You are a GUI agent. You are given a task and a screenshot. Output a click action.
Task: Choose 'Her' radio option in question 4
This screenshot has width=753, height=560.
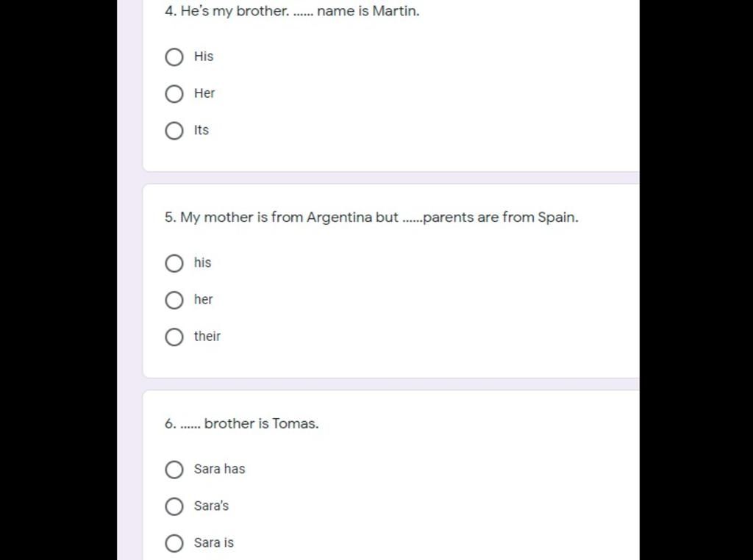click(x=174, y=93)
